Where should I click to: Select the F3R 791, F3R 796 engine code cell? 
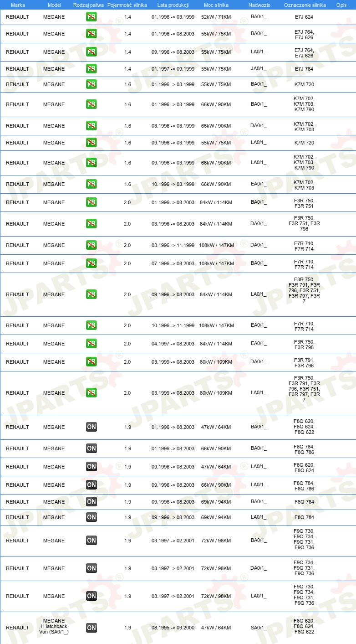point(304,363)
